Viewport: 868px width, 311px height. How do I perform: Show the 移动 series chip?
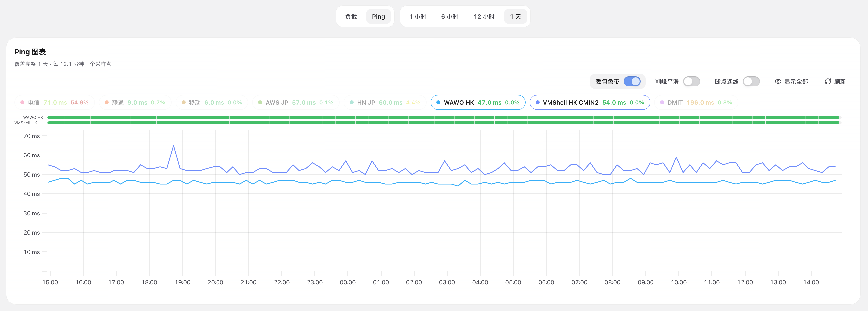point(212,103)
